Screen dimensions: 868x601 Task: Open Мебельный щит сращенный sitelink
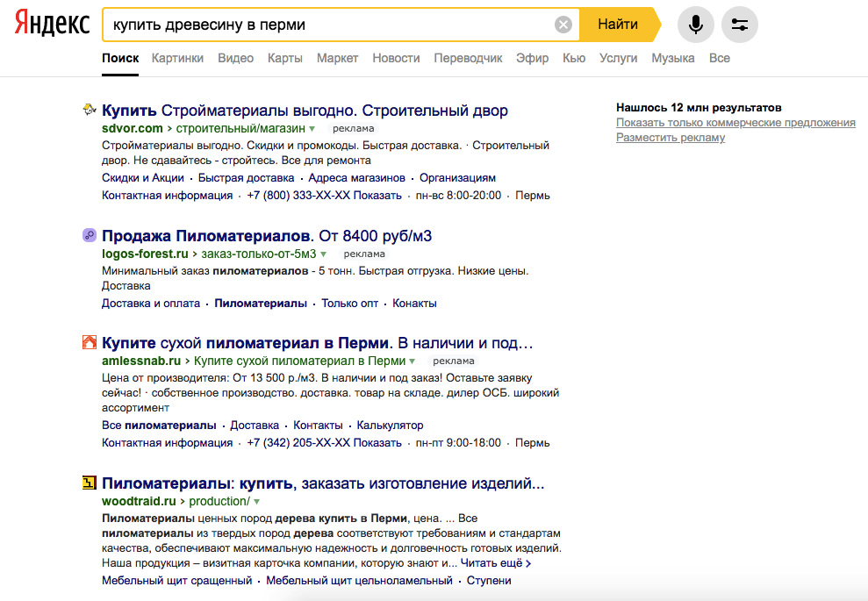pos(176,581)
